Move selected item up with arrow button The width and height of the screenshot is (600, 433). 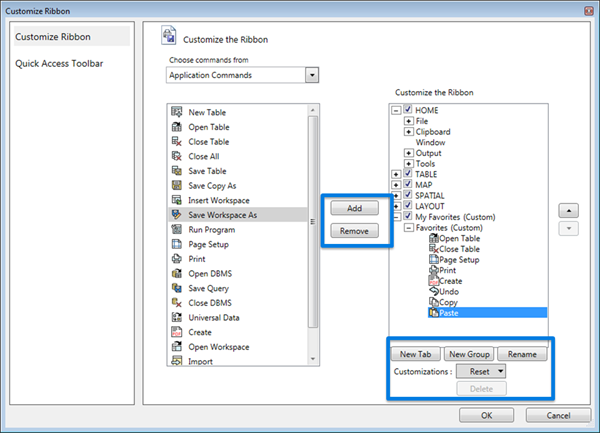569,210
